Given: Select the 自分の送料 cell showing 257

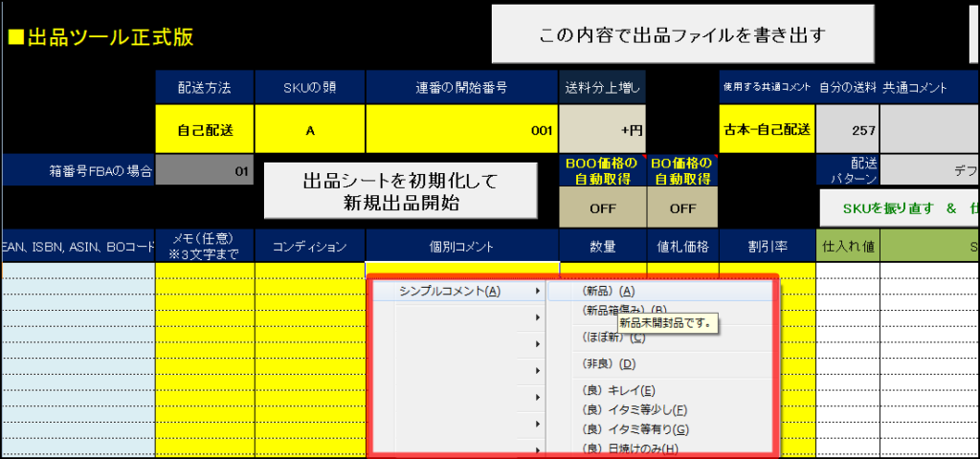Looking at the screenshot, I should coord(847,129).
